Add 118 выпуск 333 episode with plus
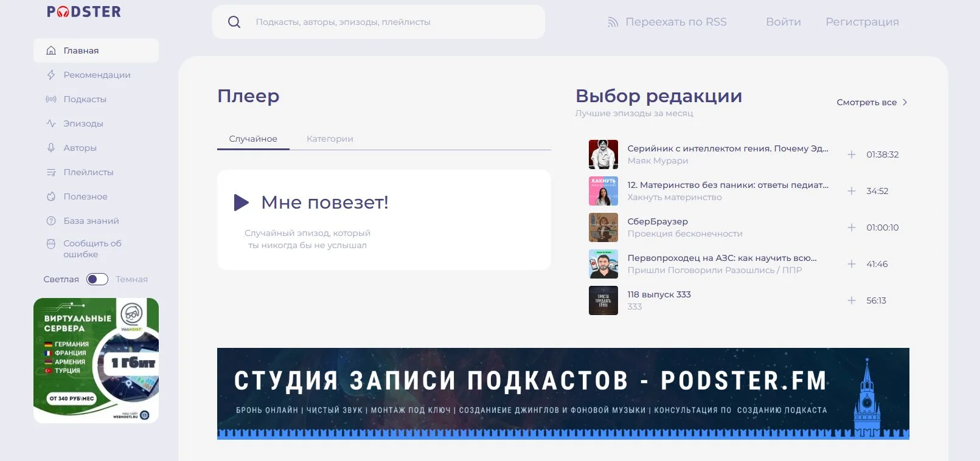Screen dimensions: 980x461 click(x=852, y=300)
